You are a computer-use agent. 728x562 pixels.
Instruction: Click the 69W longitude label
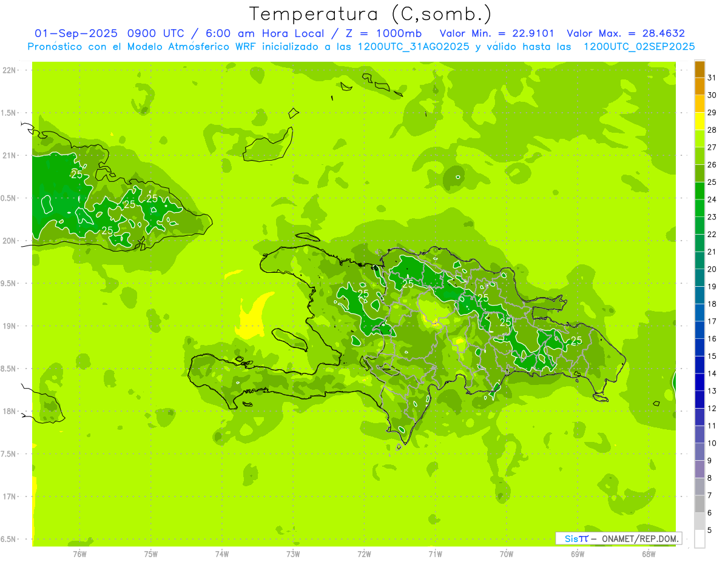click(577, 554)
